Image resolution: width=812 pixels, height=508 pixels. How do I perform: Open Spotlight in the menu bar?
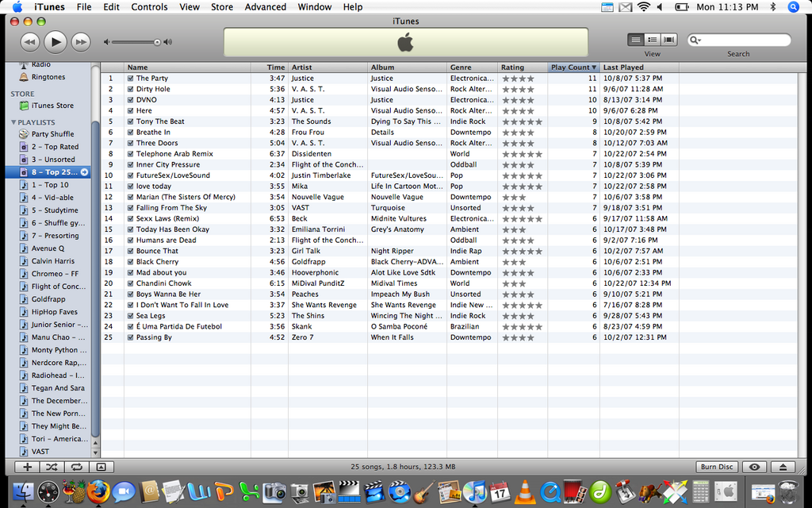793,6
